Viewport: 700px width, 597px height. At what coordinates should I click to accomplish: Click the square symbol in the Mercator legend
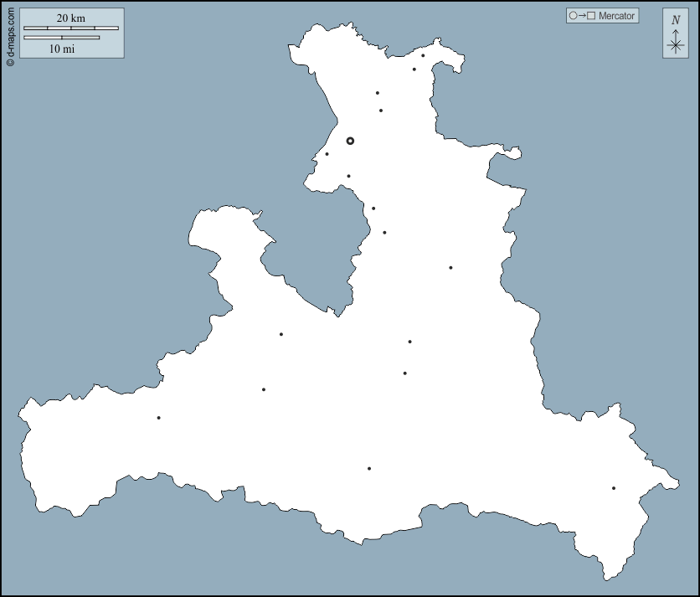591,16
